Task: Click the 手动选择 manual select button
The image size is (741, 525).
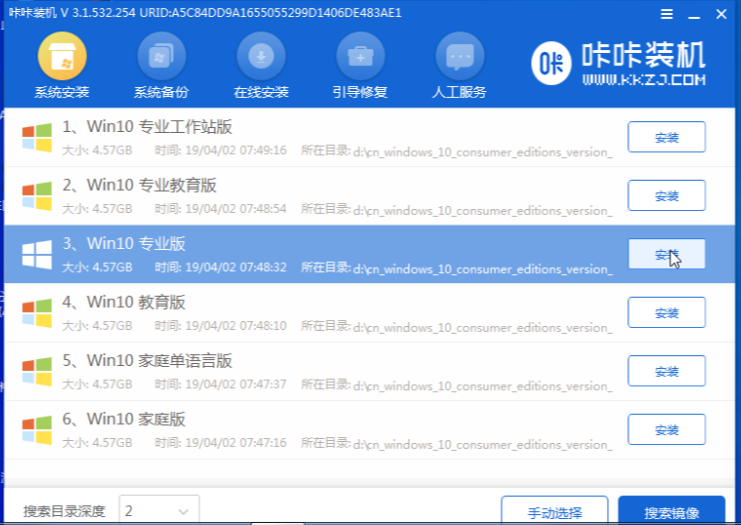Action: [554, 512]
